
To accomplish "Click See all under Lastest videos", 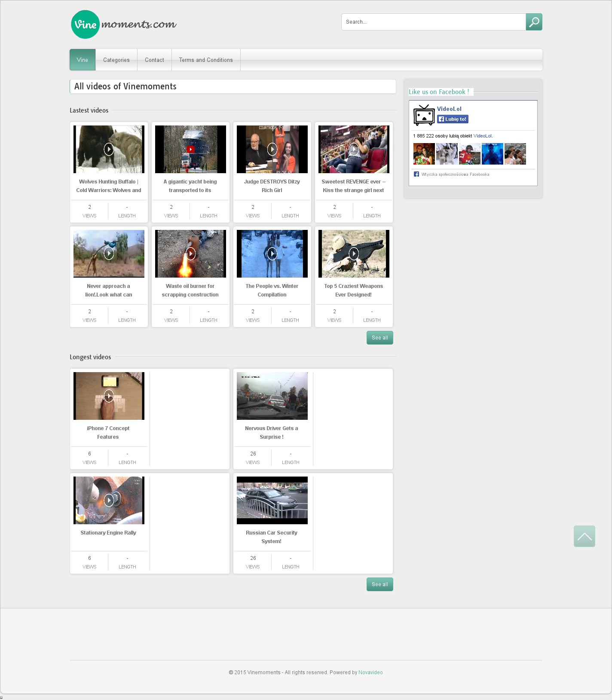I will click(x=379, y=338).
